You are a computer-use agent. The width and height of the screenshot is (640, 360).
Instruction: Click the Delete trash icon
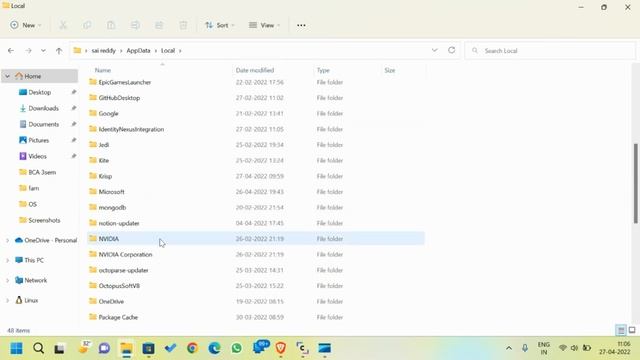pos(183,25)
